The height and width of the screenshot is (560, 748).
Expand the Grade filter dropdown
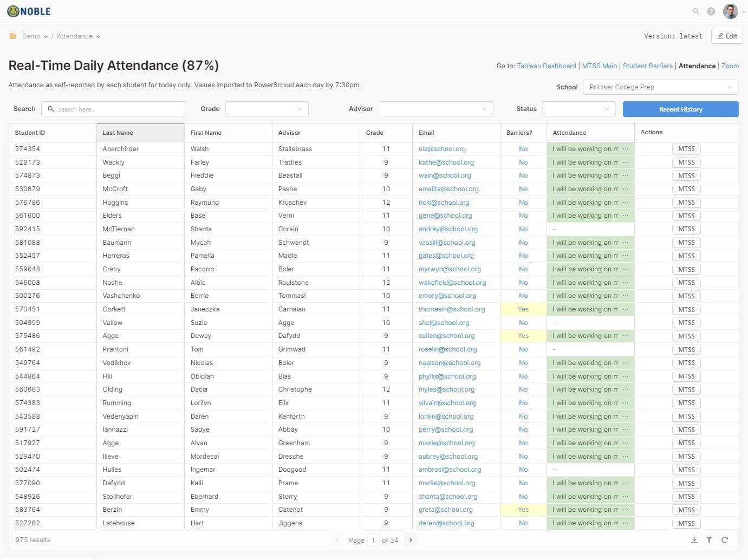point(266,109)
